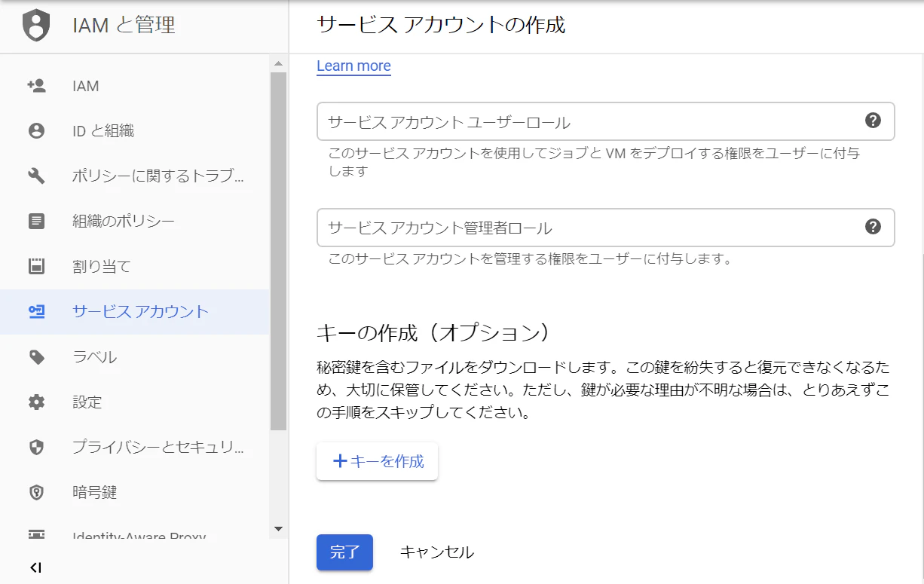Click the ラベル tag icon
The width and height of the screenshot is (924, 584).
(36, 357)
